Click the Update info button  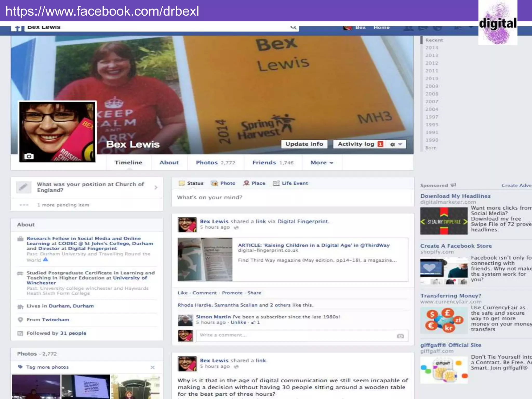[x=304, y=144]
